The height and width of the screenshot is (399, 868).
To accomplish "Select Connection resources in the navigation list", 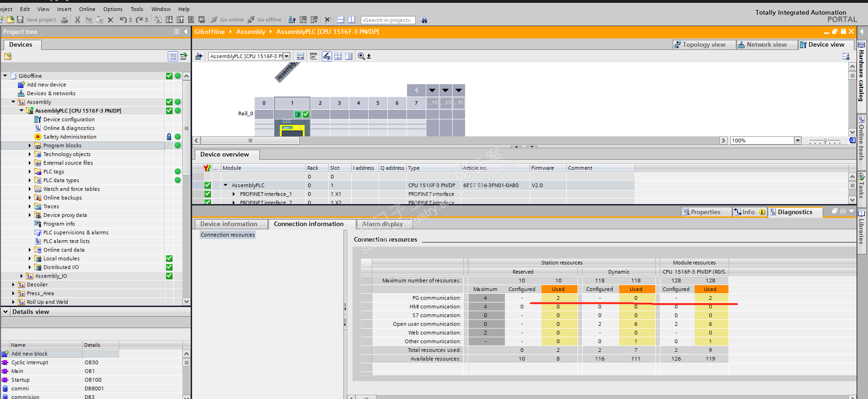I will point(228,235).
